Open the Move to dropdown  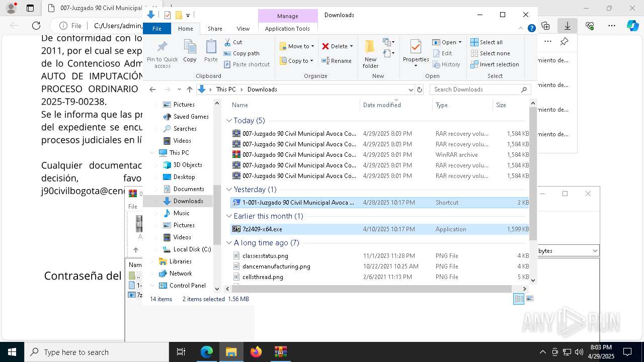click(x=297, y=46)
